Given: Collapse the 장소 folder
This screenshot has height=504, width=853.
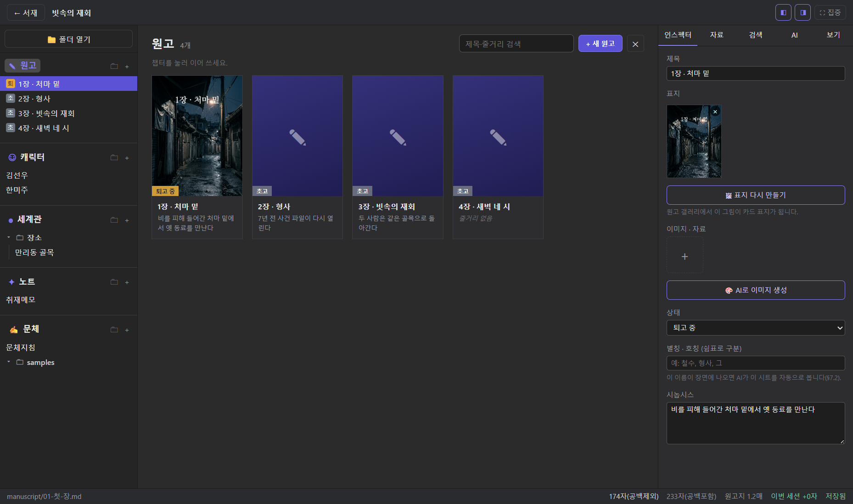Looking at the screenshot, I should (x=9, y=237).
